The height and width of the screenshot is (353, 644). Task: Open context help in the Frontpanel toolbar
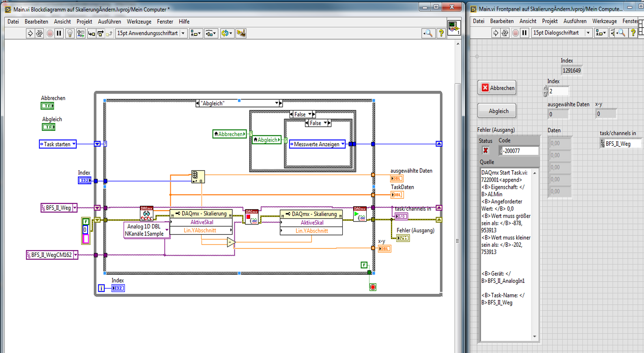pos(633,33)
